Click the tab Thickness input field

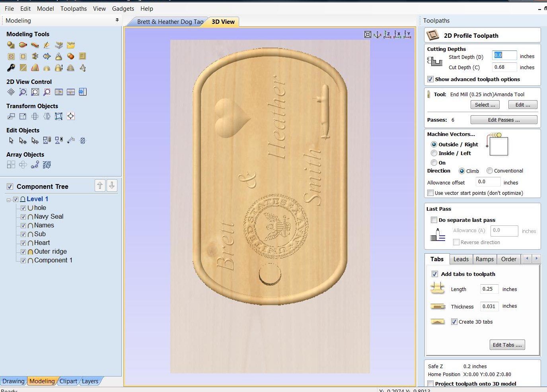point(489,306)
